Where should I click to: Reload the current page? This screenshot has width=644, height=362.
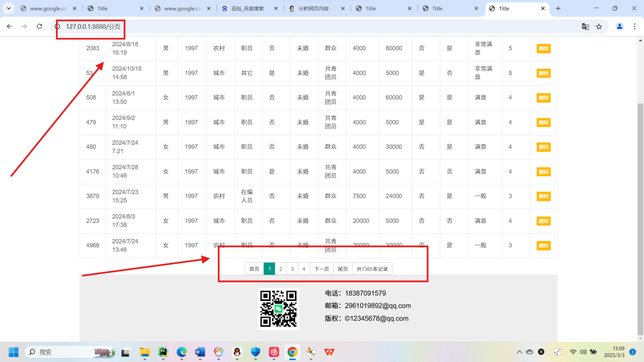click(x=39, y=27)
